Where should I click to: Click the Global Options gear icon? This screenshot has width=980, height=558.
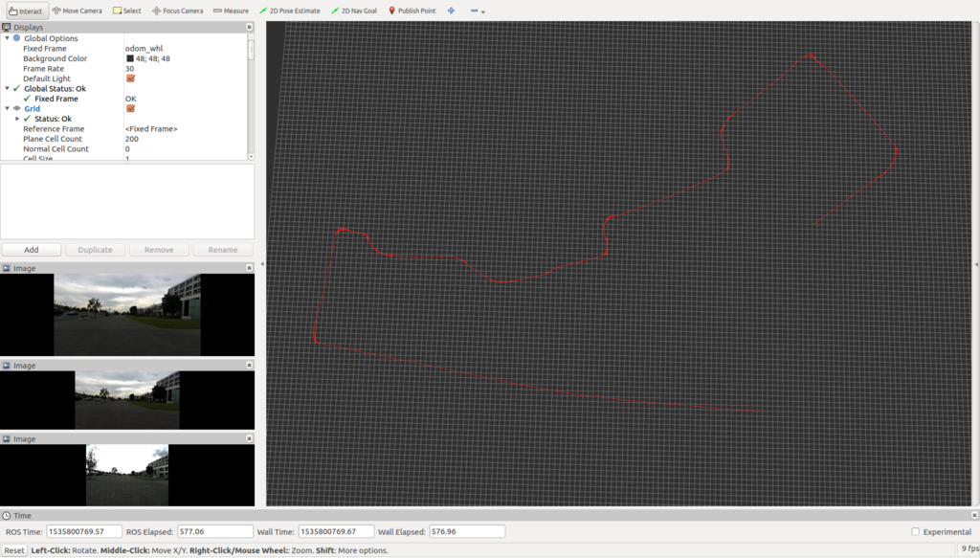[x=17, y=38]
